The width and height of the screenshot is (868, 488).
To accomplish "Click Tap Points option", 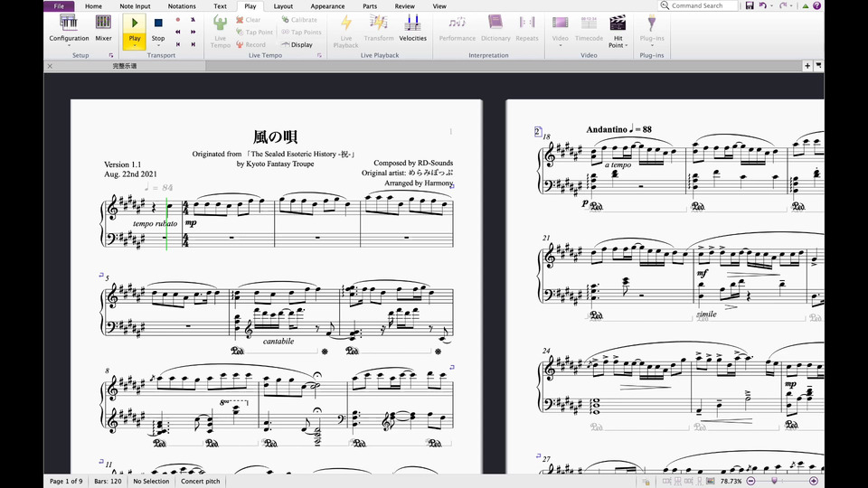I will [x=301, y=33].
